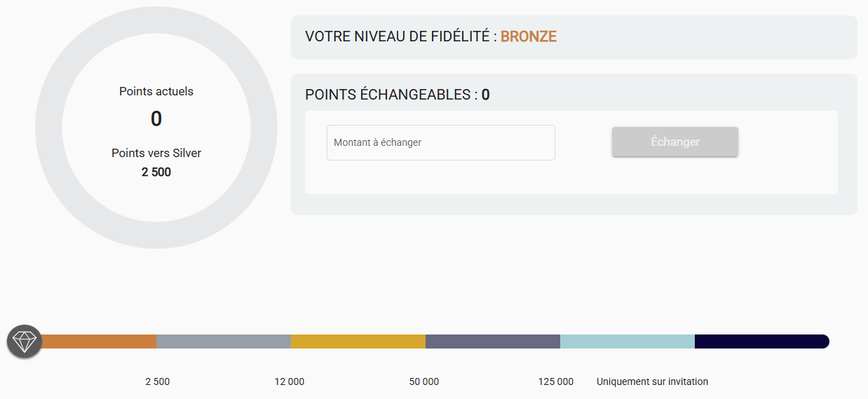
Task: Click the Points vers Silver label
Action: [x=156, y=153]
